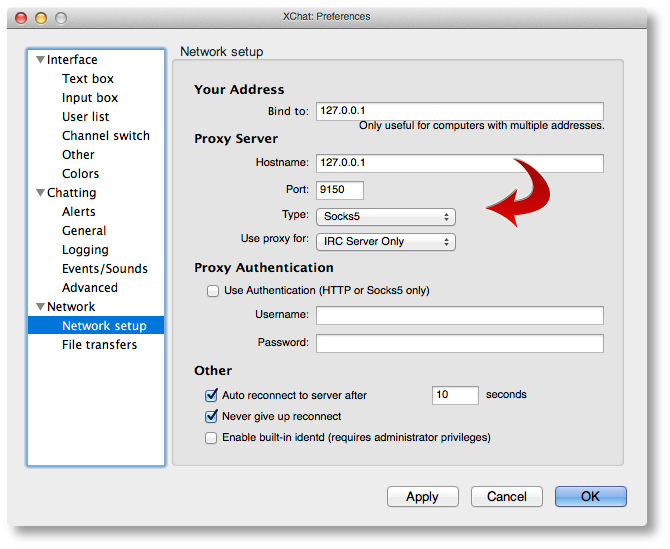Click the Network category label
Screen dimensions: 670x549
[71, 307]
